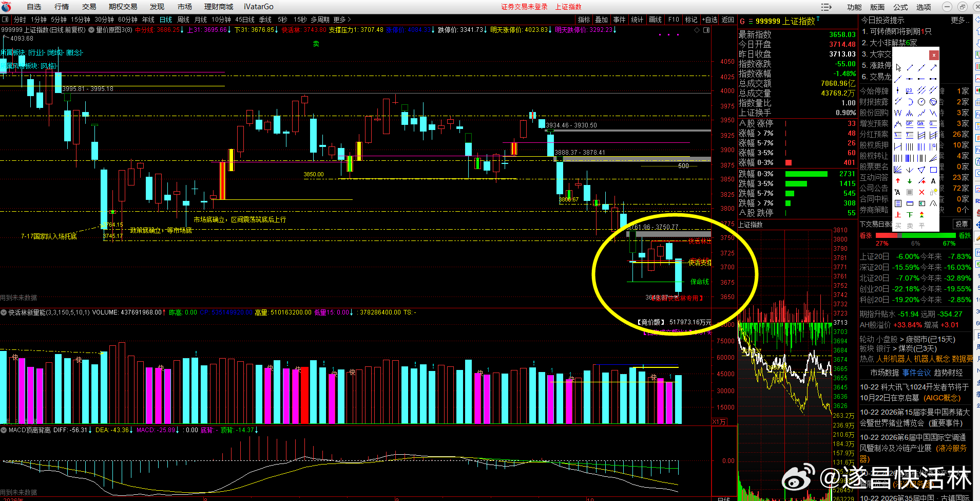The height and width of the screenshot is (501, 980).
Task: Open the 行情 menu
Action: (62, 7)
